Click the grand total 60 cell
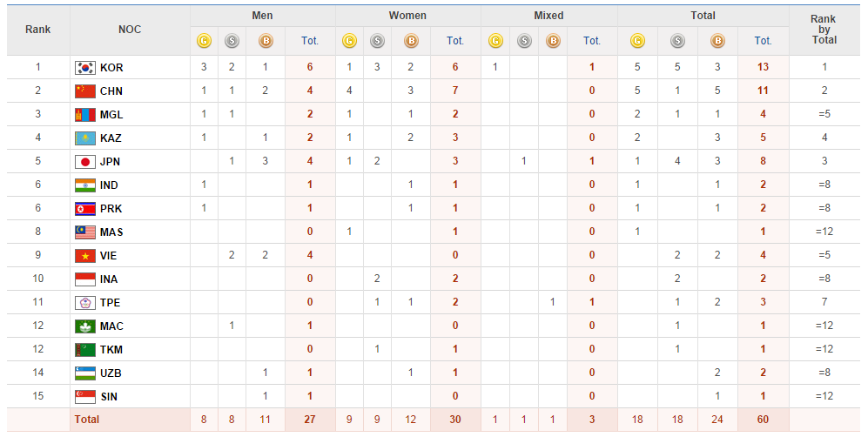Screen dimensions: 868x437 click(x=763, y=420)
